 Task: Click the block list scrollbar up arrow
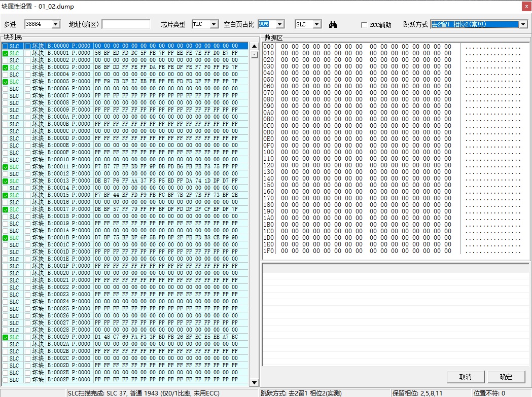(x=254, y=46)
